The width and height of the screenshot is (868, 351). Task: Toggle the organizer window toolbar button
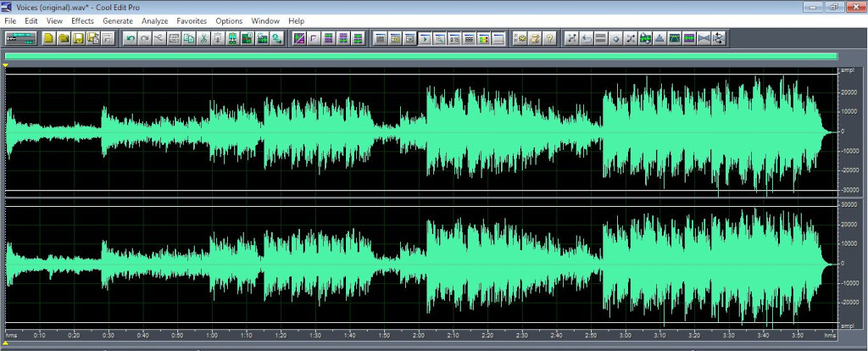[x=381, y=38]
